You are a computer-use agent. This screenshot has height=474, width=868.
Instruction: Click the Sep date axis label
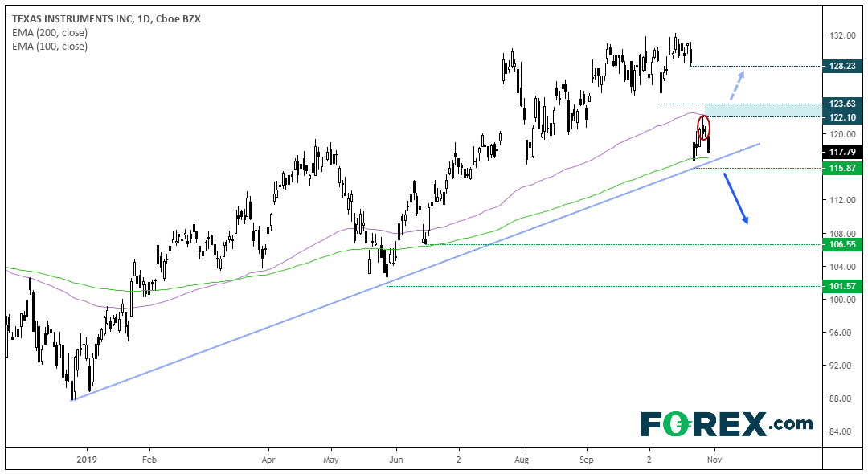(587, 460)
